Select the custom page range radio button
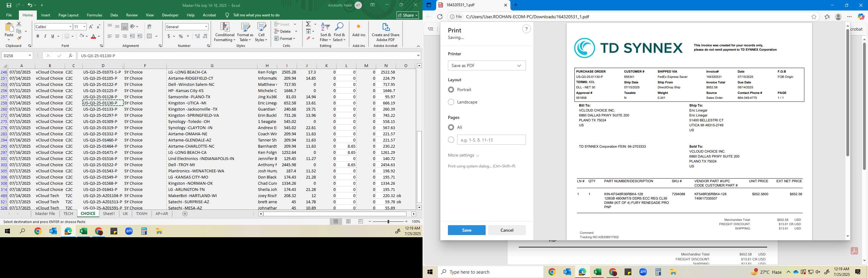The height and width of the screenshot is (278, 868). 451,140
